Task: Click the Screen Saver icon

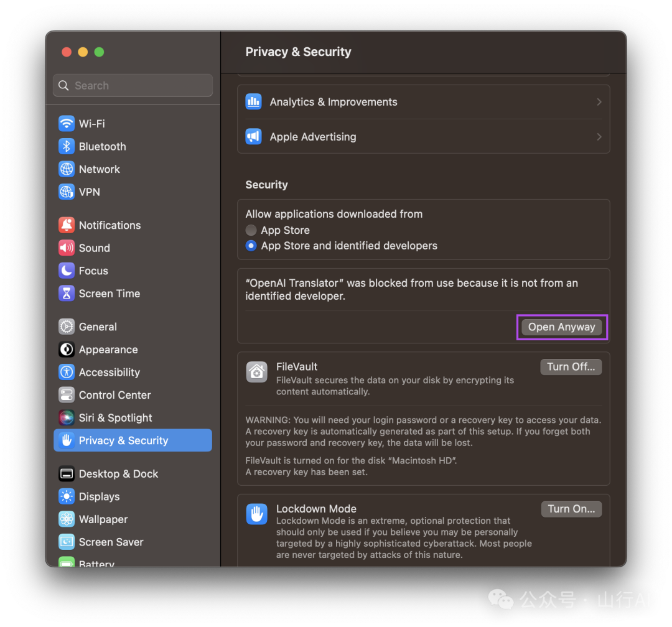Action: click(x=67, y=542)
